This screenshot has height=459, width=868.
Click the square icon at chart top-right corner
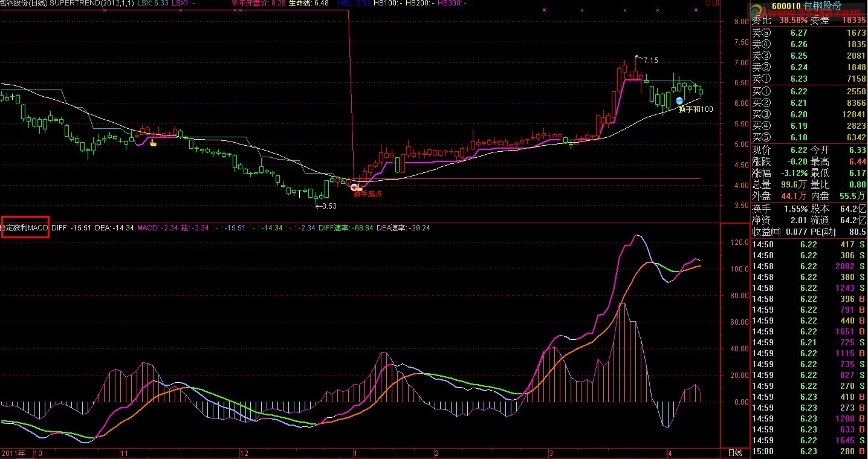click(716, 4)
